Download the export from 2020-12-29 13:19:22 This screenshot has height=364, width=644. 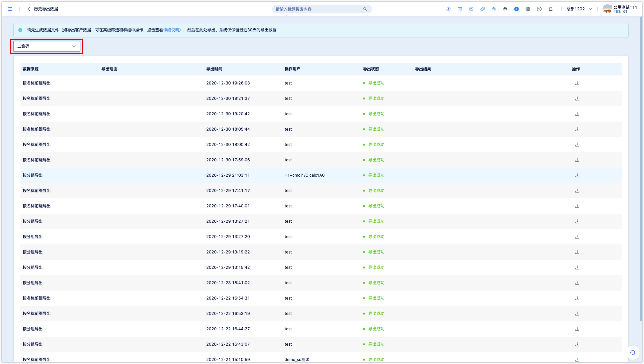pyautogui.click(x=577, y=252)
